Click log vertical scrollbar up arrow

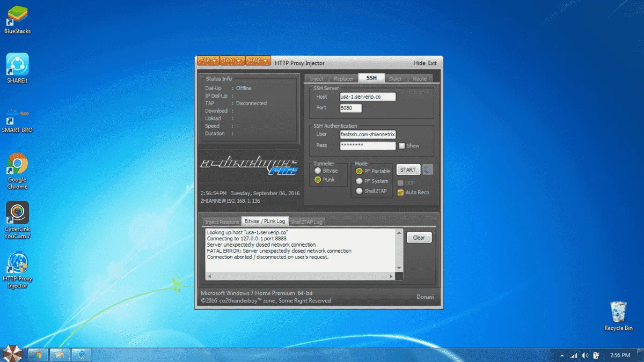[399, 233]
